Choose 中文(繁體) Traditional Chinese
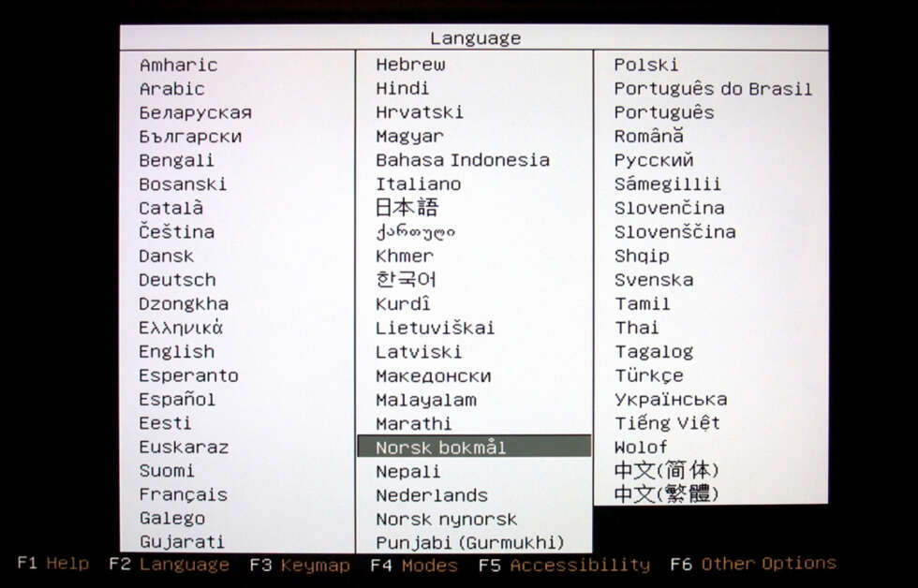Screen dimensions: 918x588 [x=666, y=493]
